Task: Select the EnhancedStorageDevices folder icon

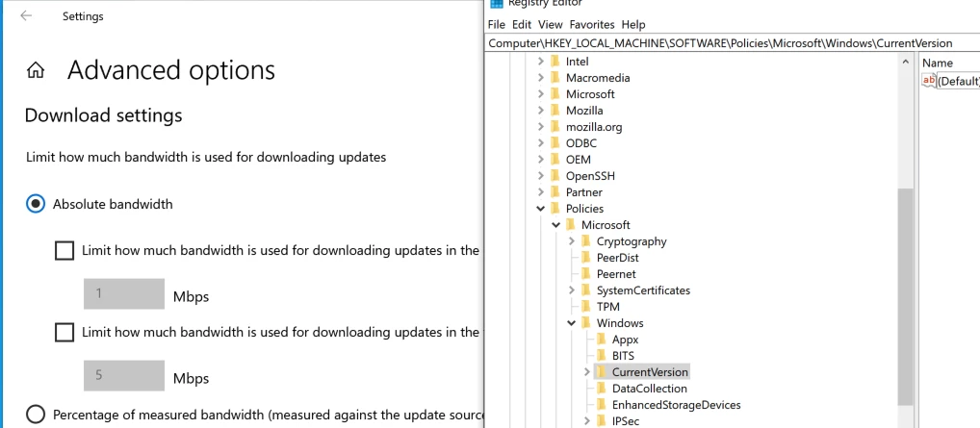Action: [602, 404]
